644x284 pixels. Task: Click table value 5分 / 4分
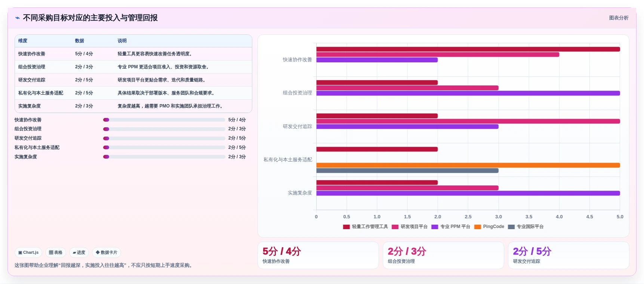(x=84, y=54)
